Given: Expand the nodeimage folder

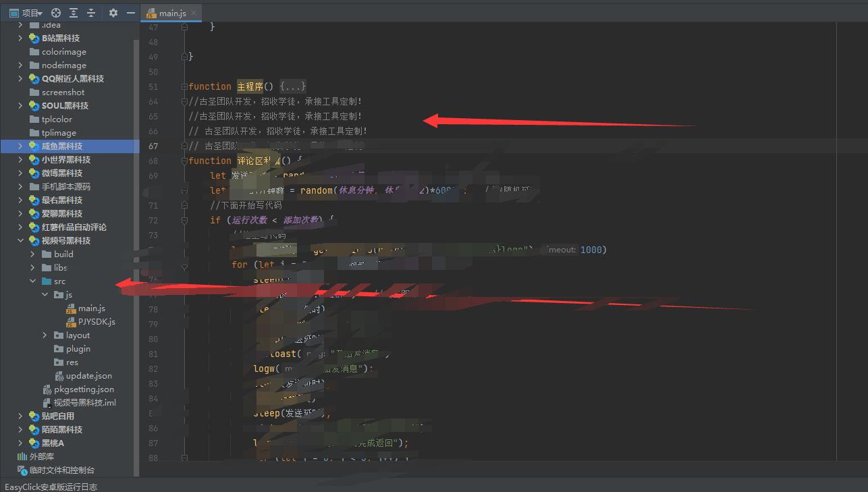Looking at the screenshot, I should coord(20,65).
